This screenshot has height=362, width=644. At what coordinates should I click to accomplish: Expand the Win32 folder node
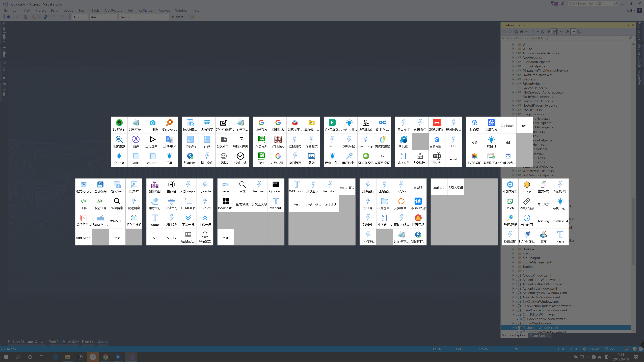pos(513,49)
